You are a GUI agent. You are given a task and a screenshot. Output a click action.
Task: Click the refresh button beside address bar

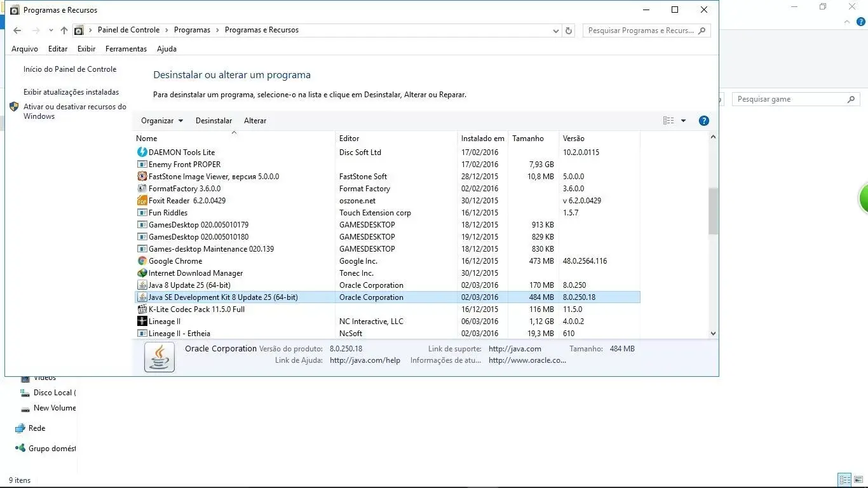coord(569,30)
